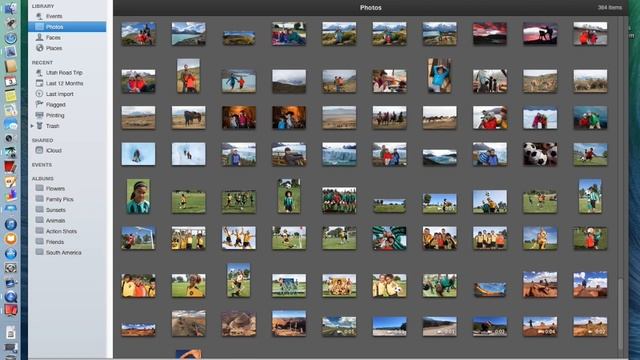Image resolution: width=640 pixels, height=360 pixels.
Task: Open Calendar from the Dock
Action: (x=10, y=81)
